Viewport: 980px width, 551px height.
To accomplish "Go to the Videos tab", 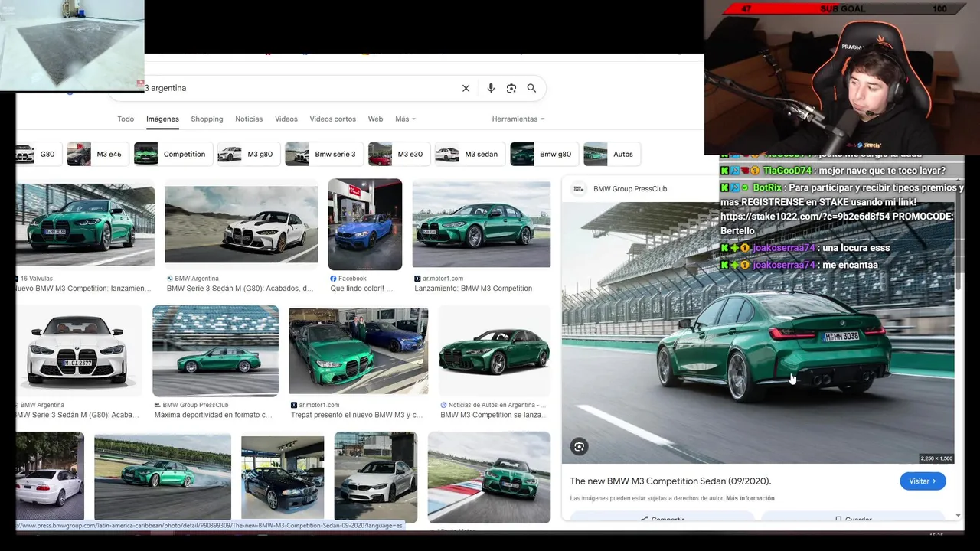I will pyautogui.click(x=286, y=119).
